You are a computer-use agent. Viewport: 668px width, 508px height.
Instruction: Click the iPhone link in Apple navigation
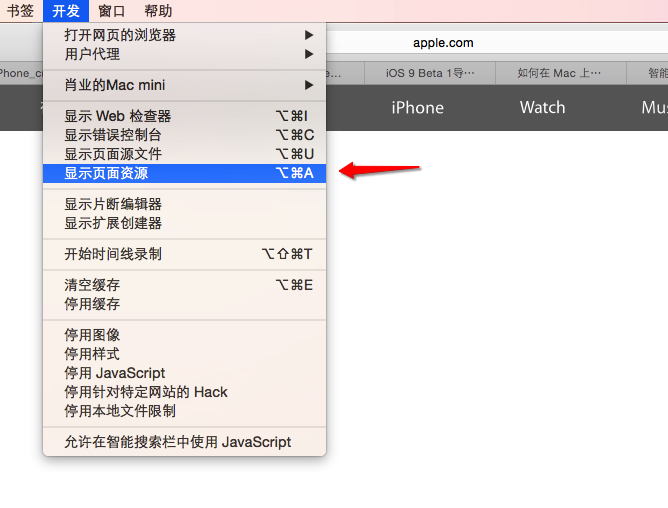point(418,108)
